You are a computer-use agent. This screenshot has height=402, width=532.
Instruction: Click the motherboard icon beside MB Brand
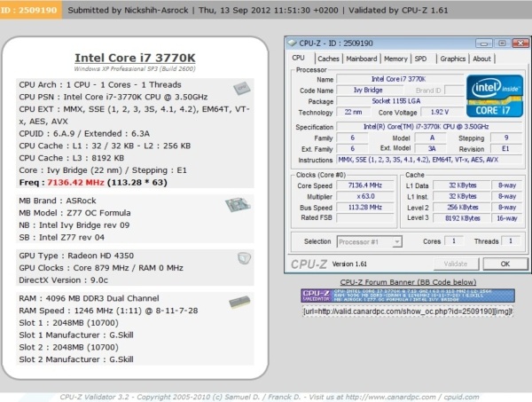point(238,204)
